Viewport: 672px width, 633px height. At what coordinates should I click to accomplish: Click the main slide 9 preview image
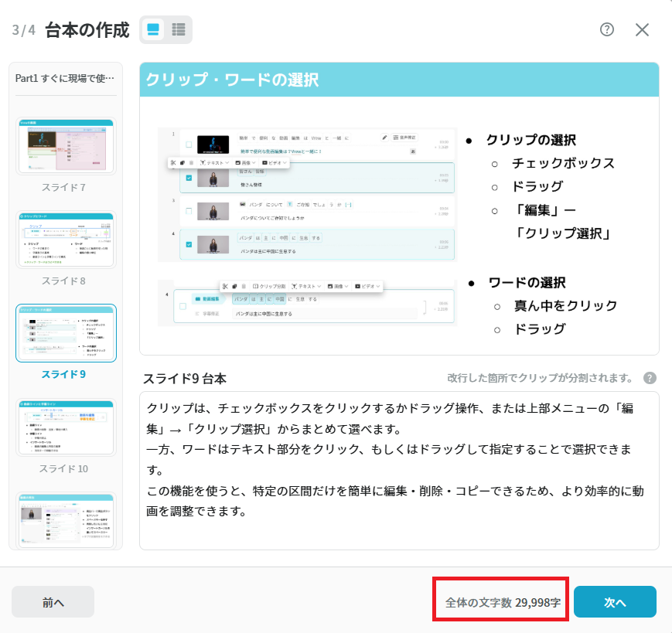(399, 209)
